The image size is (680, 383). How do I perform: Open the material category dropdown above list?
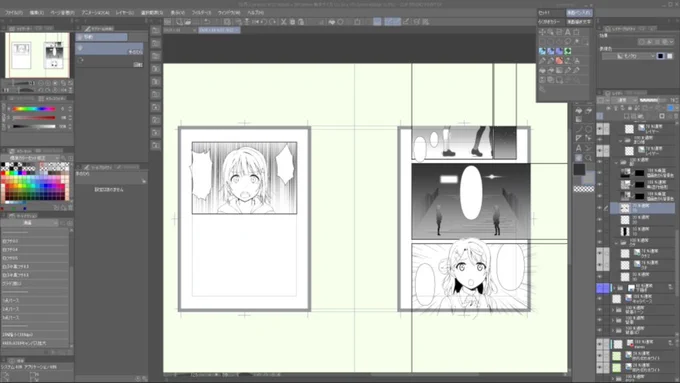pyautogui.click(x=29, y=223)
